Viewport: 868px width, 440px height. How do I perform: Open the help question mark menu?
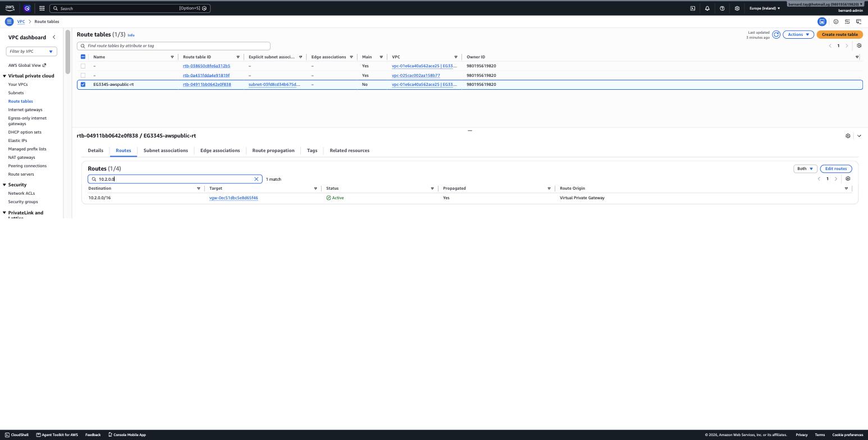(722, 8)
